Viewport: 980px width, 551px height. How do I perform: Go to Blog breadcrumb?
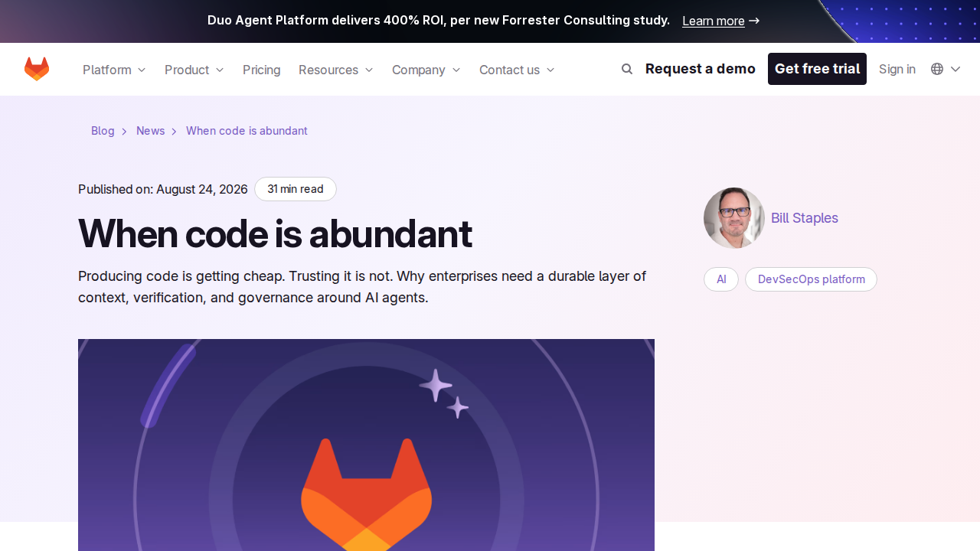tap(103, 131)
